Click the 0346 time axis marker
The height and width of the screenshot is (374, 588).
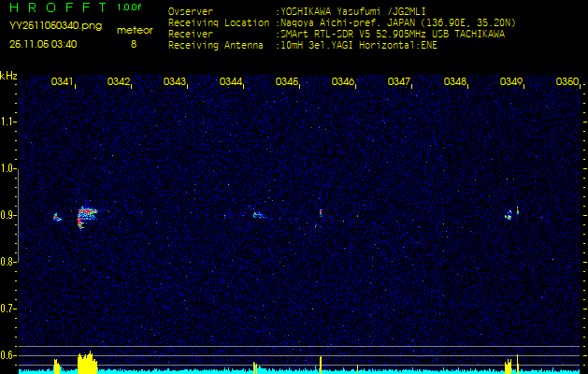[343, 81]
